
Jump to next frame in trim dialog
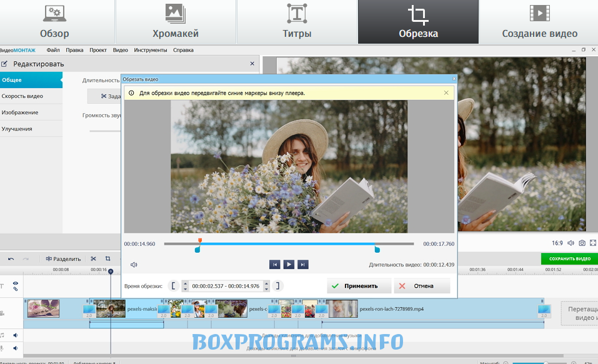[303, 265]
